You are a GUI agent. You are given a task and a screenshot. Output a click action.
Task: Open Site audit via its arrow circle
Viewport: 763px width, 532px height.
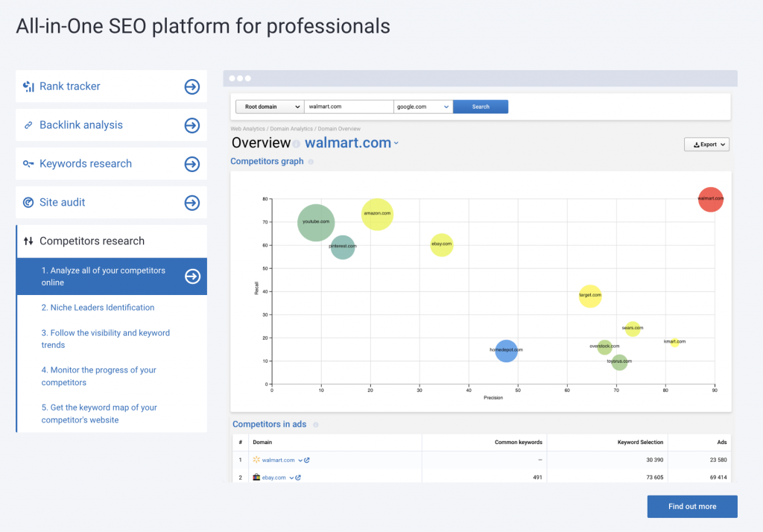192,203
